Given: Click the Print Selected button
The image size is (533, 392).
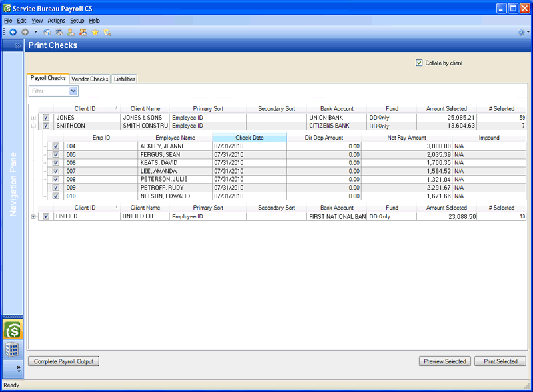Looking at the screenshot, I should tap(500, 361).
